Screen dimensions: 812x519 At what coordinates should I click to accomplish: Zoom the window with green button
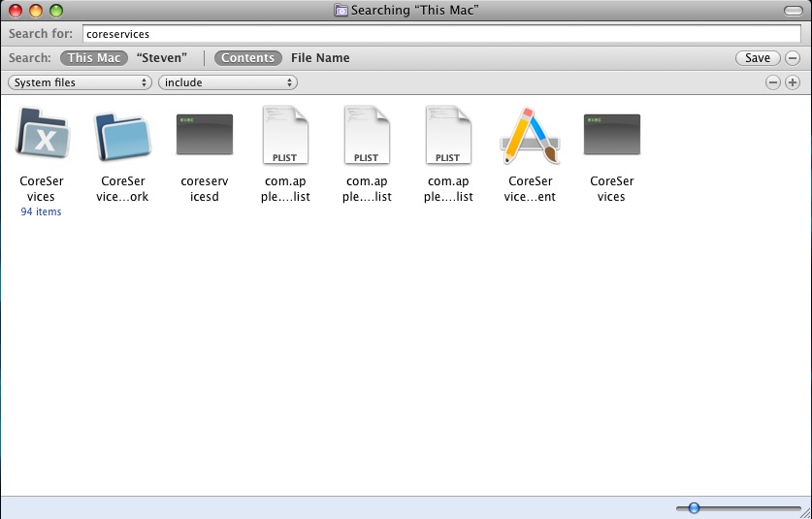(x=56, y=11)
